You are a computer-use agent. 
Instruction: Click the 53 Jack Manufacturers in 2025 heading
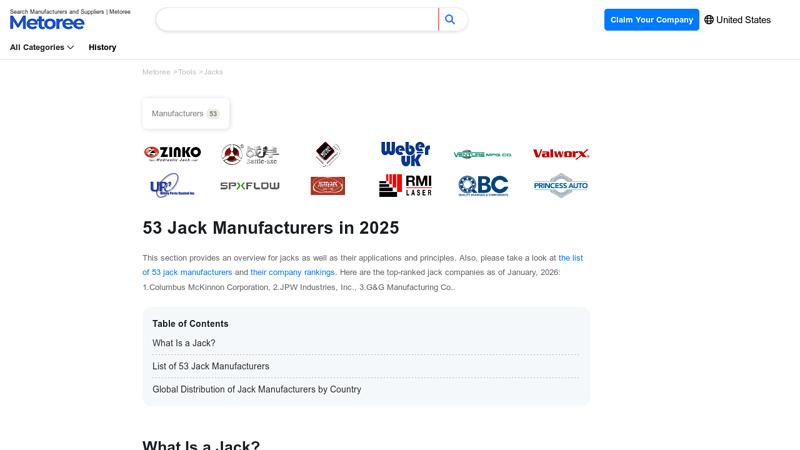270,228
